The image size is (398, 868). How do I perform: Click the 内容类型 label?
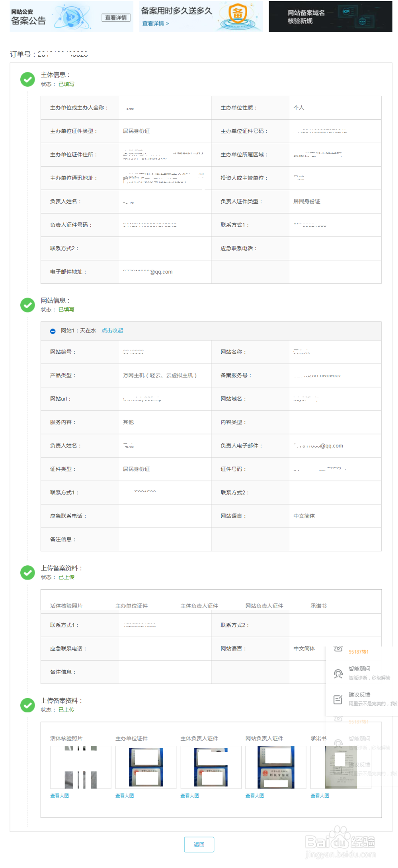(x=233, y=422)
